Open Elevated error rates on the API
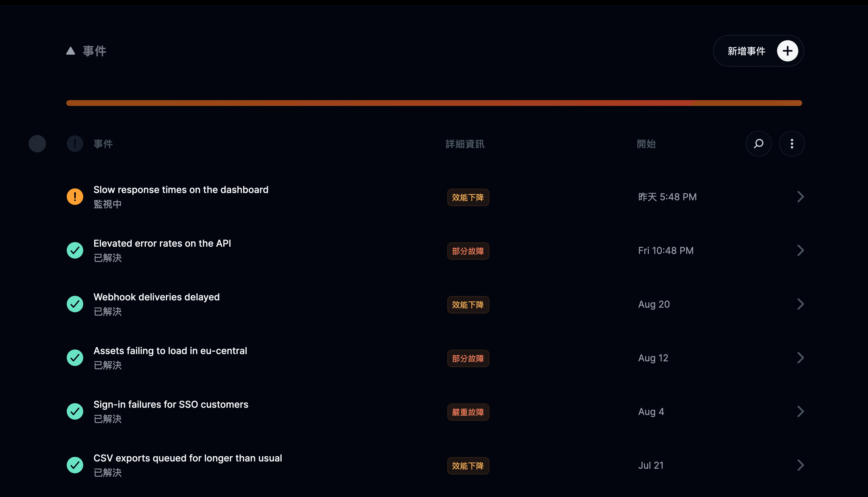The height and width of the screenshot is (497, 868). pyautogui.click(x=162, y=243)
